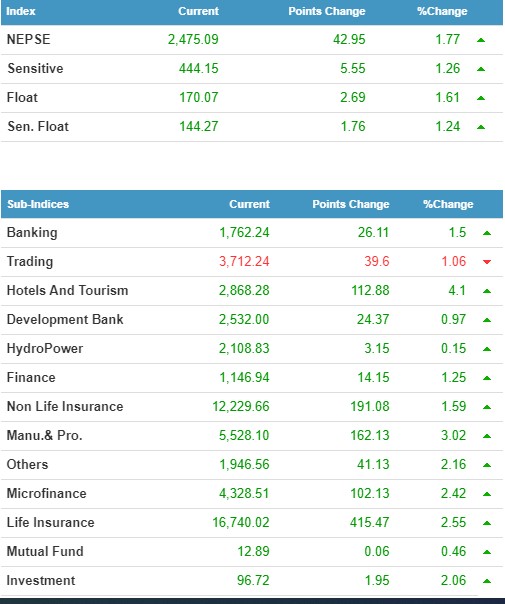Click the up arrow for Hotels And Tourism
505x604 pixels.
tap(487, 291)
